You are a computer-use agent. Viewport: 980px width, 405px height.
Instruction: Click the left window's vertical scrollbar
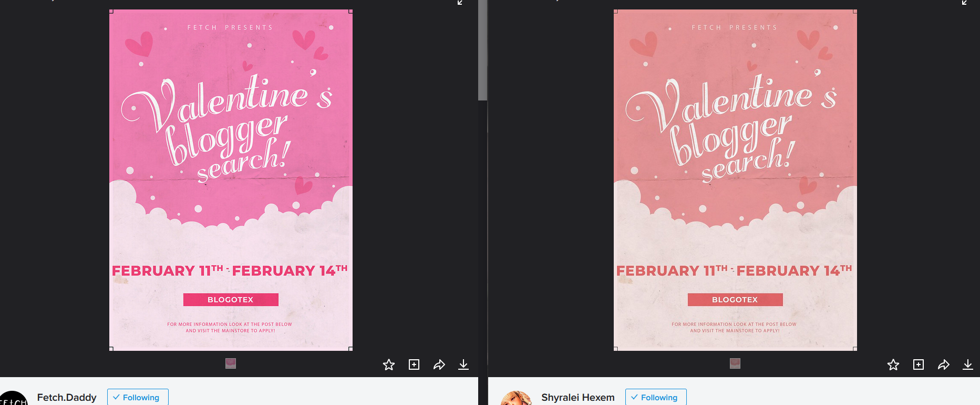point(482,50)
